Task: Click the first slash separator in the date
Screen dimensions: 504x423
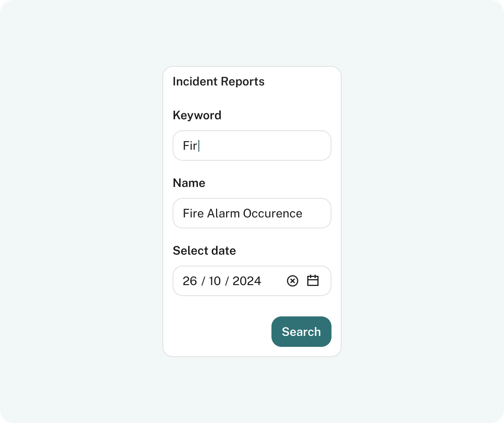Action: pos(203,281)
